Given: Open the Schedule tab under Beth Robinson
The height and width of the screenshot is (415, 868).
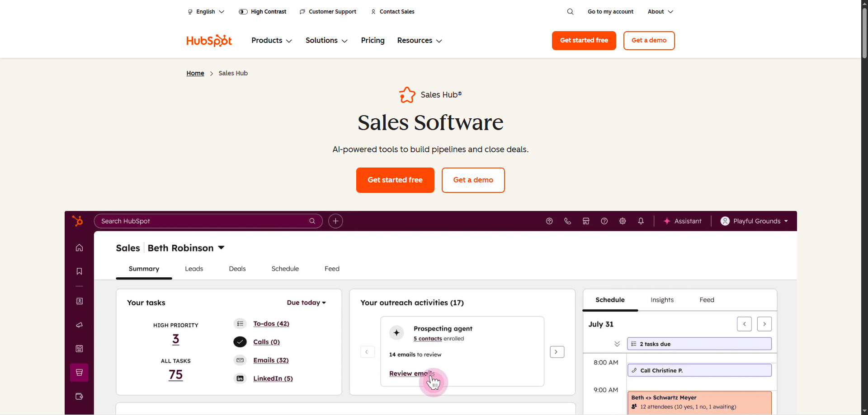Looking at the screenshot, I should 285,269.
